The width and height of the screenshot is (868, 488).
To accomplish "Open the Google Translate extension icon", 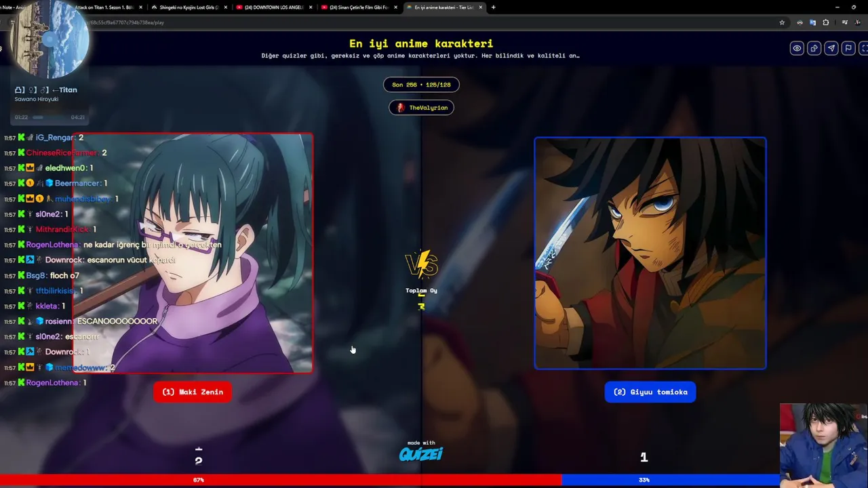I will pyautogui.click(x=812, y=22).
